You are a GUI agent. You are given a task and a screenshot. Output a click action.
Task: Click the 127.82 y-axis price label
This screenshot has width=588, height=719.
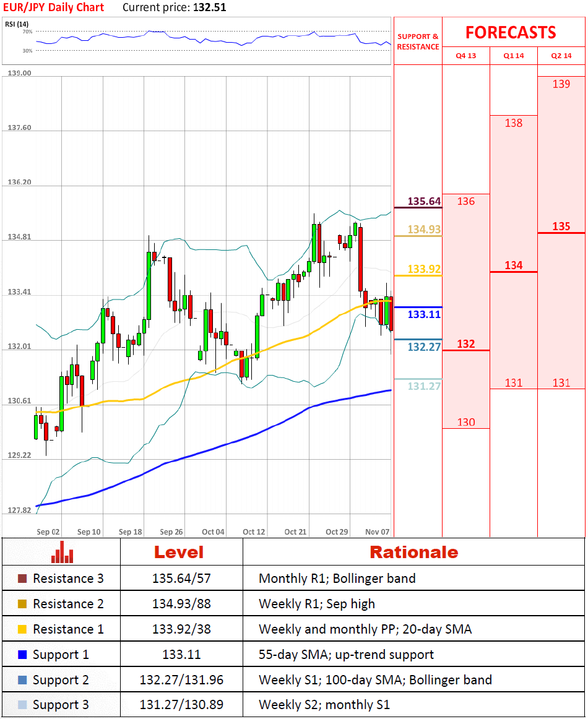coord(19,510)
